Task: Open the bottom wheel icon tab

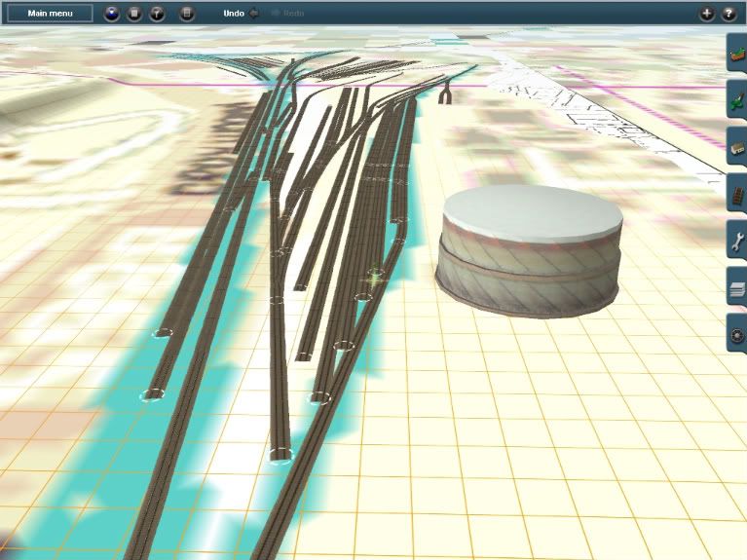Action: point(736,336)
